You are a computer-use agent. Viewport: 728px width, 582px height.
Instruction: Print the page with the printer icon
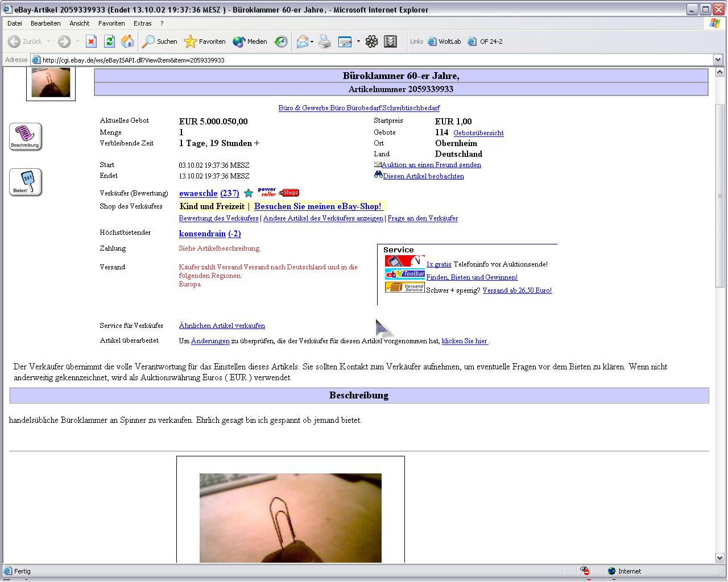[x=325, y=41]
